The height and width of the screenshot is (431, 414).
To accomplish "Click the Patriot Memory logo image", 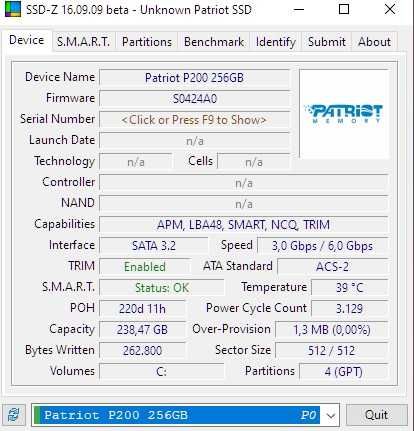I will pyautogui.click(x=344, y=114).
